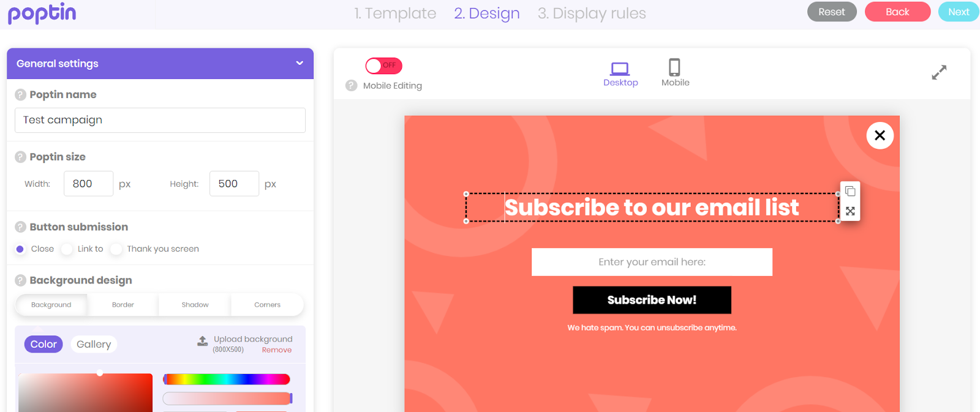Switch to Mobile phone preview icon

pos(674,67)
